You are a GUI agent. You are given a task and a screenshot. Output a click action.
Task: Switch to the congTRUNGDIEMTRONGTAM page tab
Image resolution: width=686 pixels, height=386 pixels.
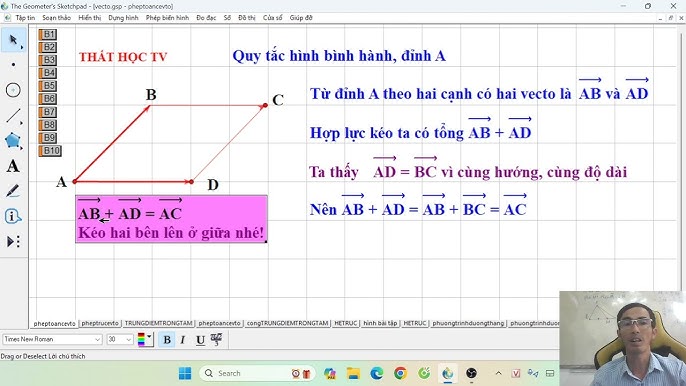tap(287, 323)
